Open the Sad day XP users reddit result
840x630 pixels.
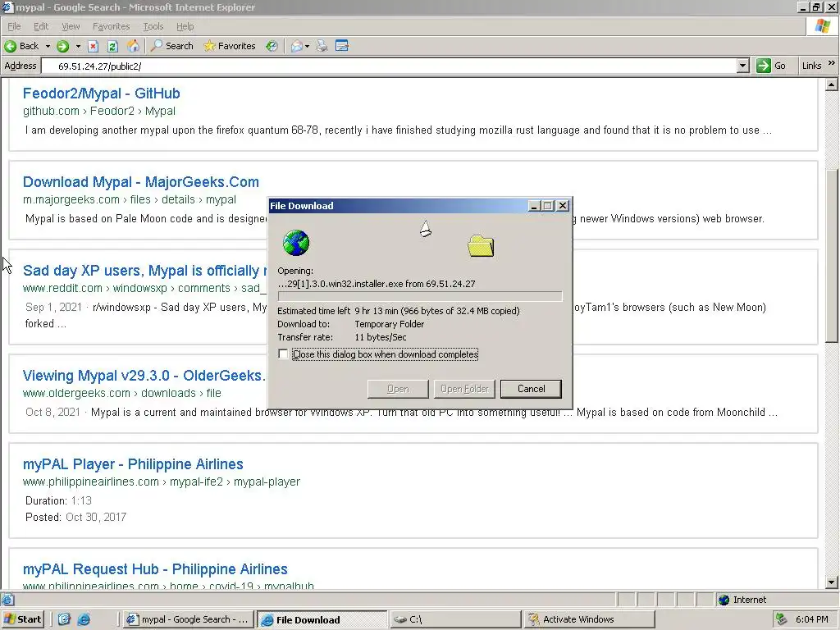pos(144,271)
